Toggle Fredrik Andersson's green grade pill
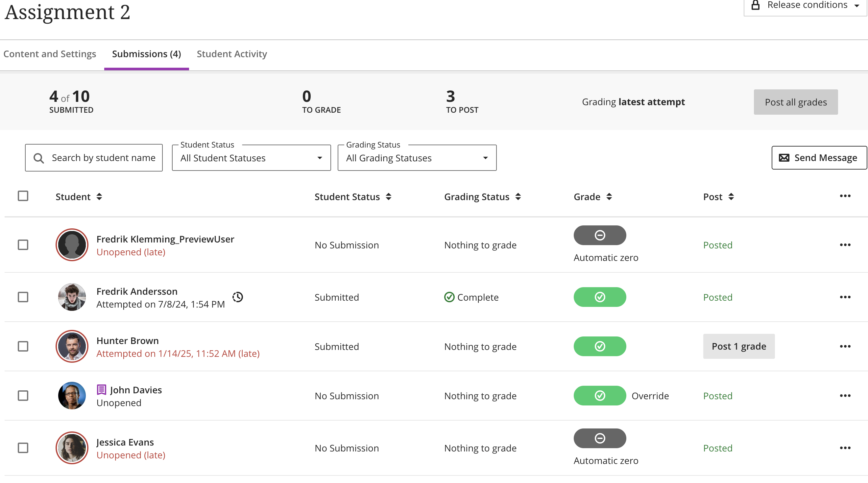 click(x=600, y=297)
